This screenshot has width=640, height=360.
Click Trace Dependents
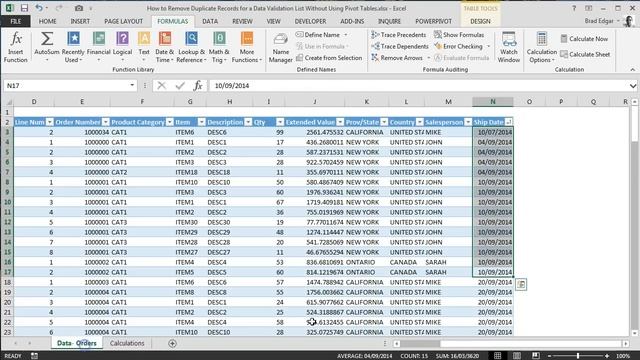click(x=400, y=47)
